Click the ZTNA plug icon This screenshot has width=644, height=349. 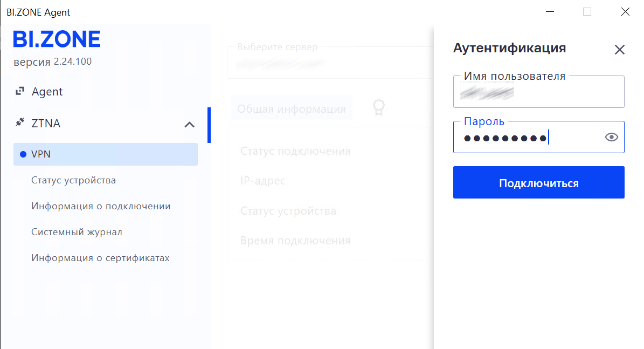(20, 122)
